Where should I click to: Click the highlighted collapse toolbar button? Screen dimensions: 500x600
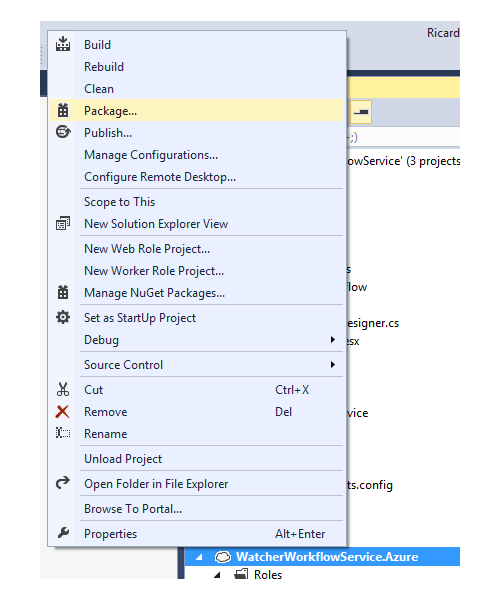click(x=361, y=112)
